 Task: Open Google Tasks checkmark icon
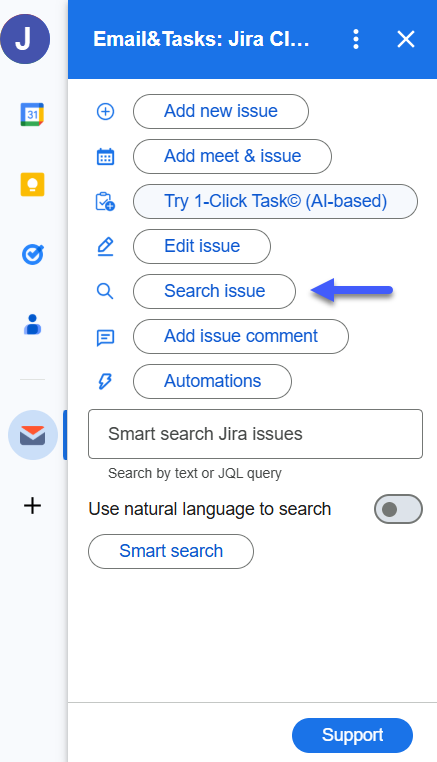(33, 254)
